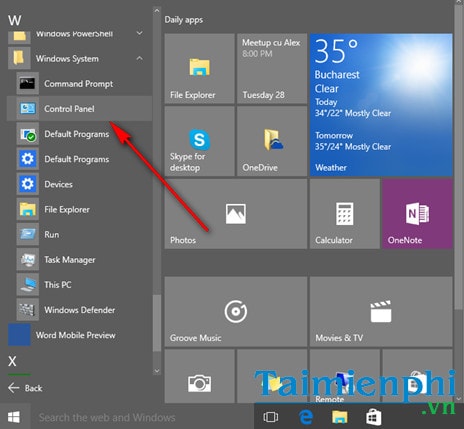464x429 pixels.
Task: Click the Control Panel icon
Action: pos(27,109)
